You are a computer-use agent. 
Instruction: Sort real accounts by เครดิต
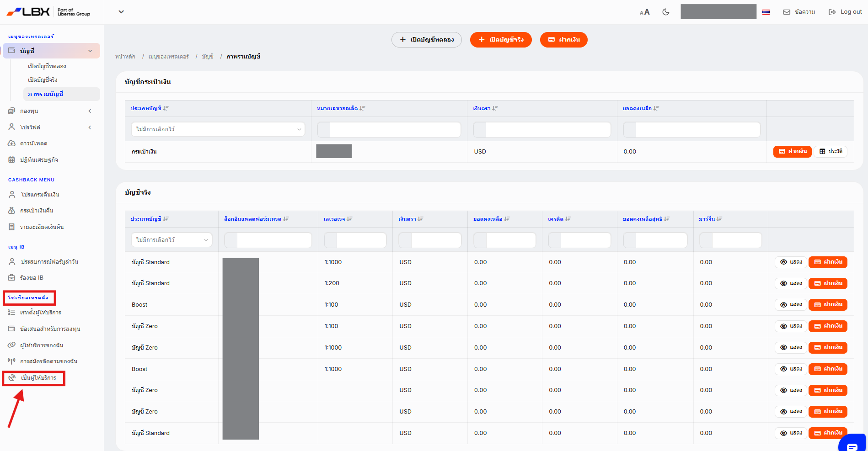click(559, 219)
